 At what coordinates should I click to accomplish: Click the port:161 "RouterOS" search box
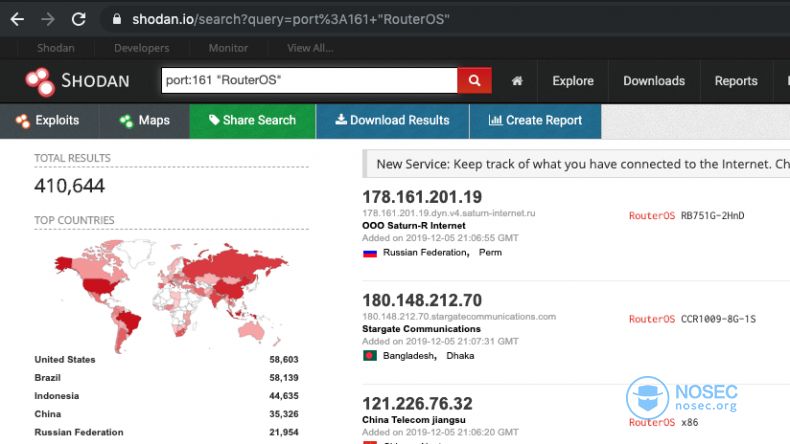[x=309, y=81]
